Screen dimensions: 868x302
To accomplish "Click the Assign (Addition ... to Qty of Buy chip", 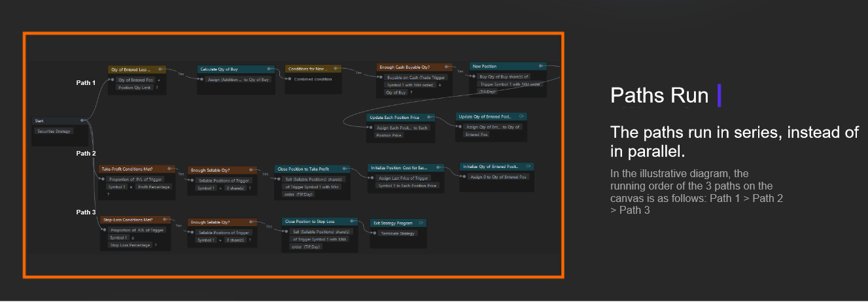I will click(238, 79).
